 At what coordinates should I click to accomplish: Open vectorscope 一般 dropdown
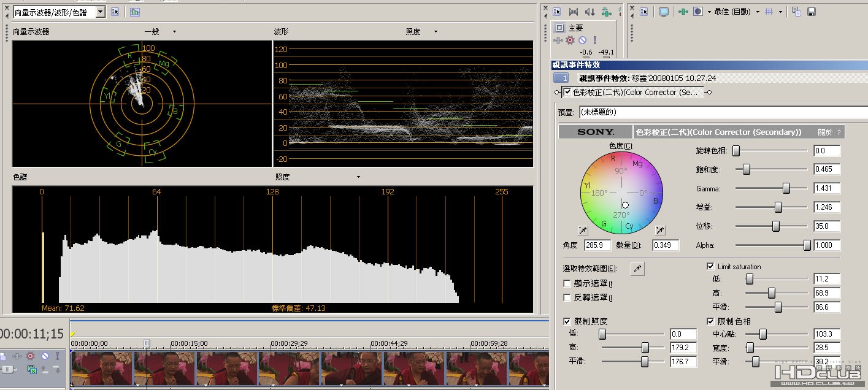[160, 31]
